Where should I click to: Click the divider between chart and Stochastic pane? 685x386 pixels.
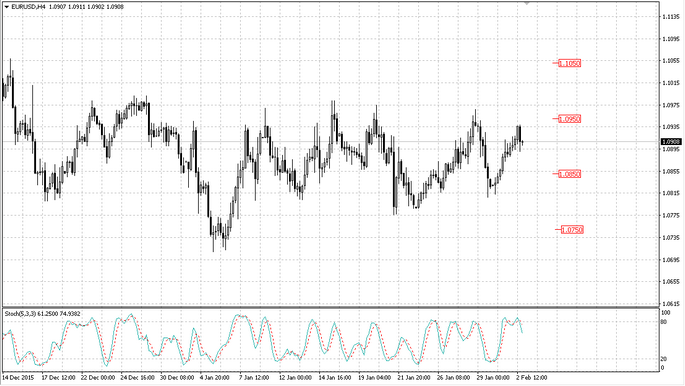(x=330, y=308)
